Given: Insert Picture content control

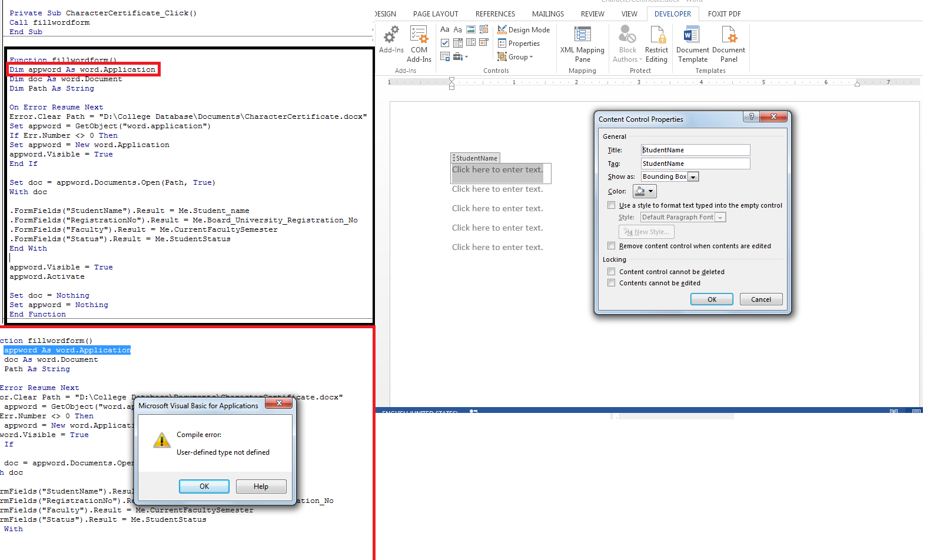Looking at the screenshot, I should [x=471, y=29].
